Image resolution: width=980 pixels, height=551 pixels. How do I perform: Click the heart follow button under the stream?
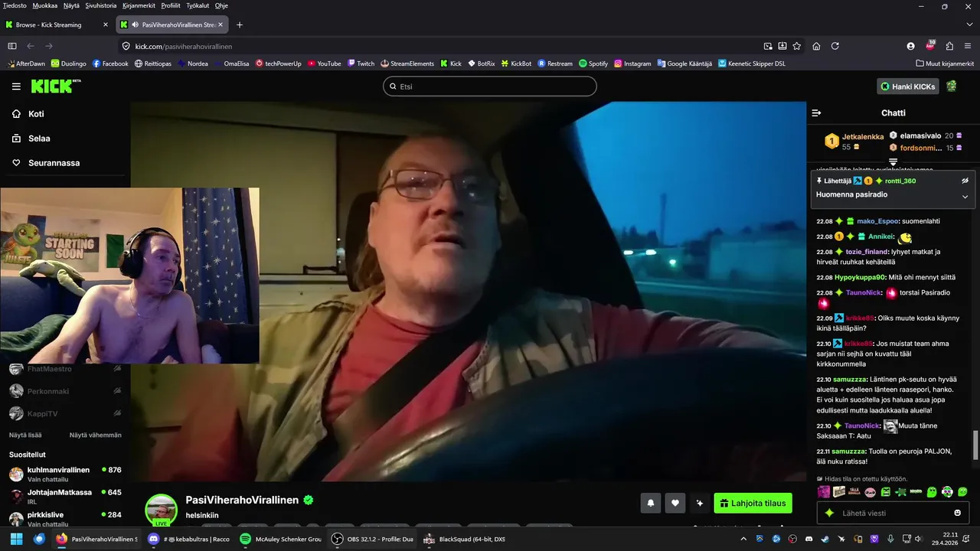[x=675, y=503]
